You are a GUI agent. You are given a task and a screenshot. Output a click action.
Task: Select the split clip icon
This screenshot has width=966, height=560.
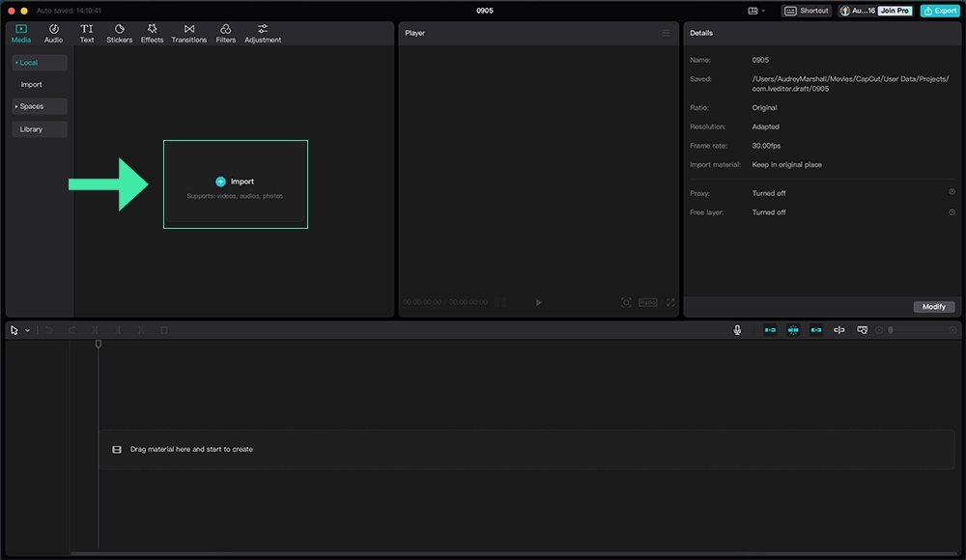(95, 329)
